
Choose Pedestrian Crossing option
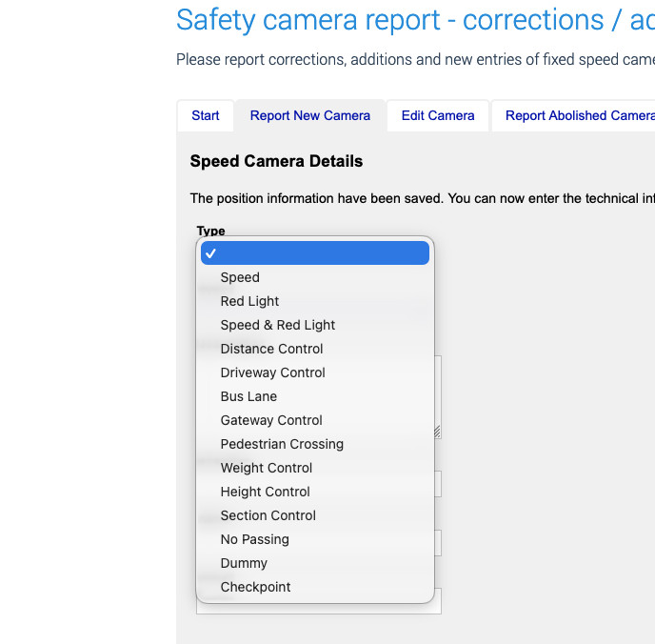point(282,444)
